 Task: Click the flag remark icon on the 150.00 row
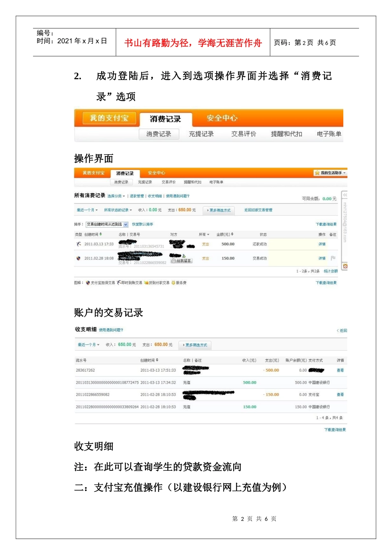click(333, 258)
